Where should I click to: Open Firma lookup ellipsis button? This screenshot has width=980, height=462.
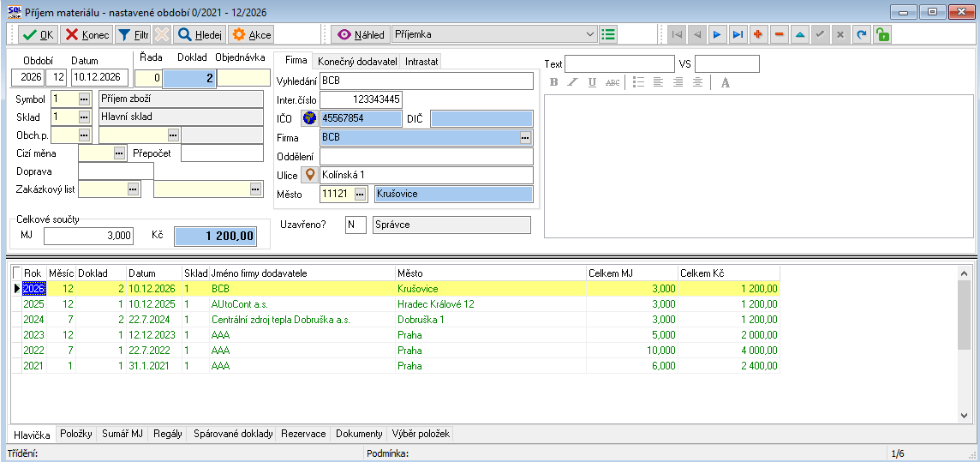pos(526,137)
